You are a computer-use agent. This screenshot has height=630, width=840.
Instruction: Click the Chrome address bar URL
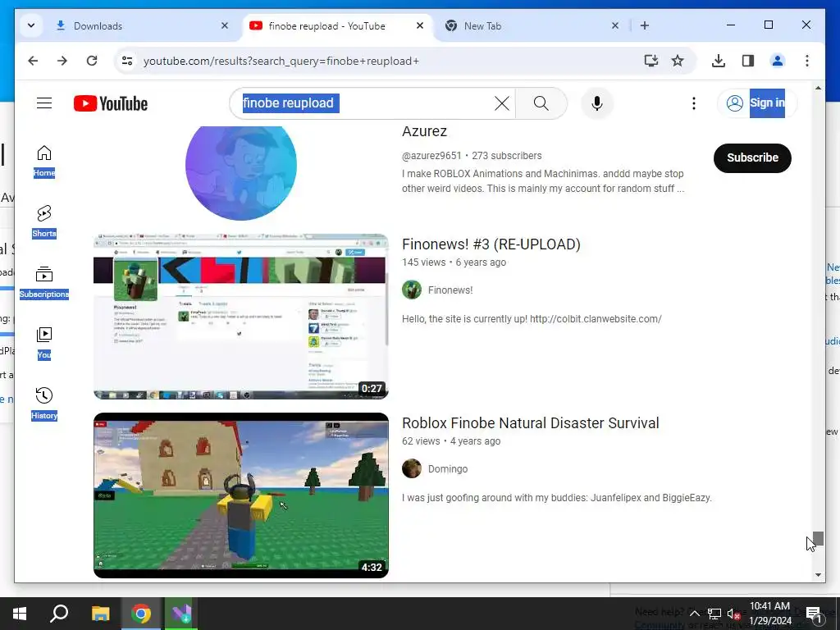(x=281, y=61)
